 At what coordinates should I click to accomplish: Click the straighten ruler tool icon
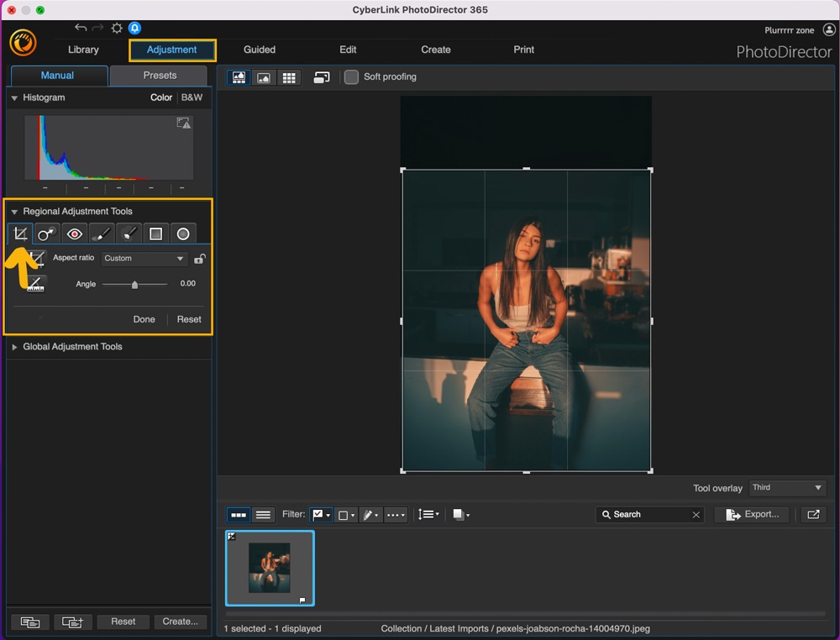(35, 284)
